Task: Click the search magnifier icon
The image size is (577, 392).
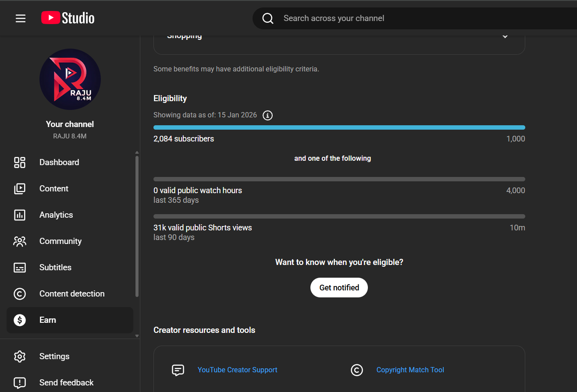Action: pyautogui.click(x=268, y=18)
